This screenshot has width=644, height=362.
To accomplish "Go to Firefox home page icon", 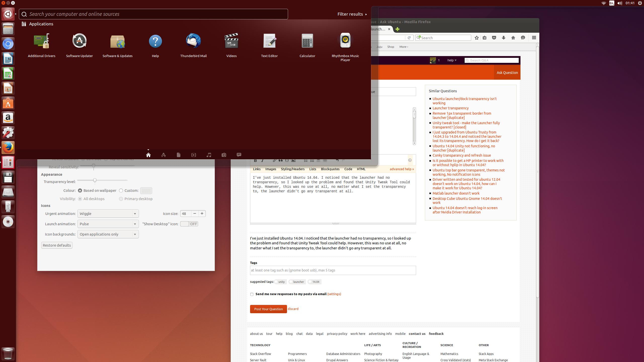I will tap(513, 38).
